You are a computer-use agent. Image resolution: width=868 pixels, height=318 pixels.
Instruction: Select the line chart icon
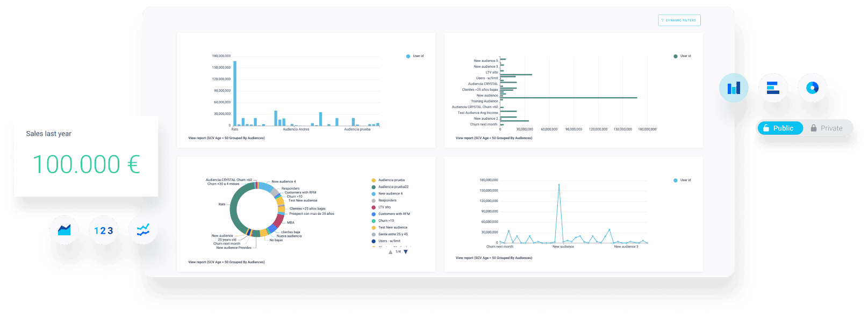click(x=143, y=230)
